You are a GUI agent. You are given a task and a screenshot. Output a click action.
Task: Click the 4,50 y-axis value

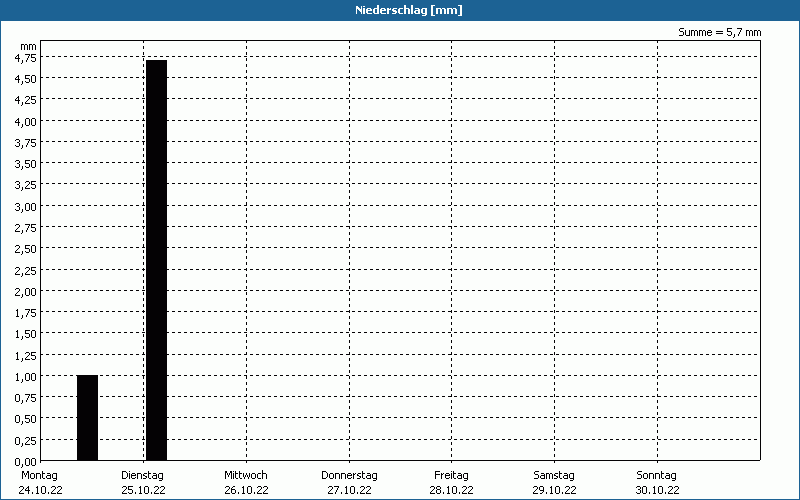26,79
